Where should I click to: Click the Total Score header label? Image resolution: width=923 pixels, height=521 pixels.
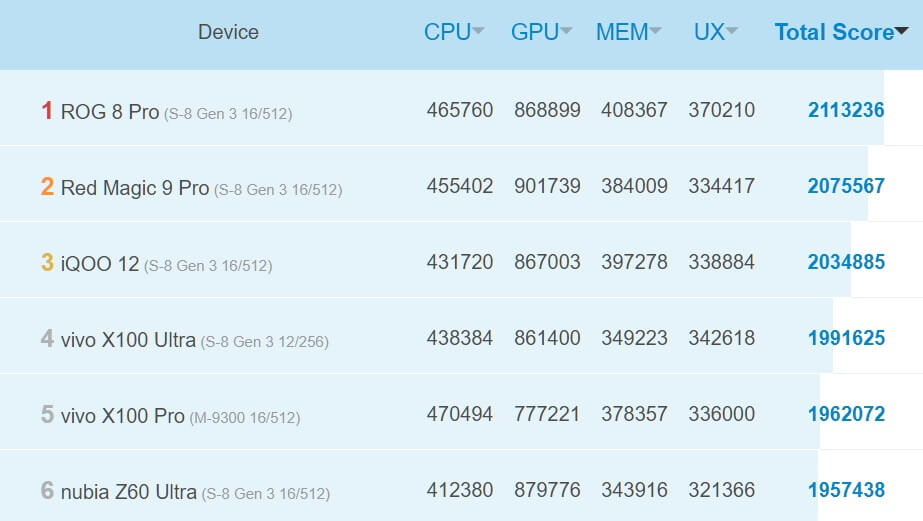click(x=833, y=32)
